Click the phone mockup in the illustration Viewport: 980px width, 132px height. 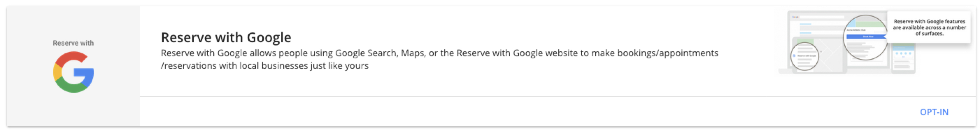(x=903, y=58)
